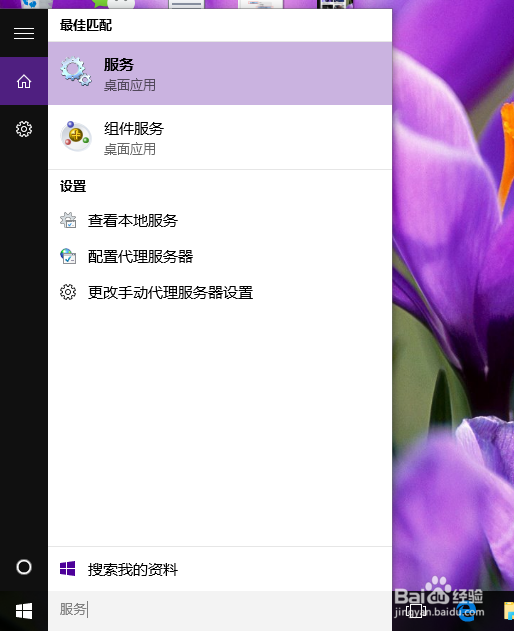Click the 组件服务 app icon
514x631 pixels.
click(x=76, y=136)
